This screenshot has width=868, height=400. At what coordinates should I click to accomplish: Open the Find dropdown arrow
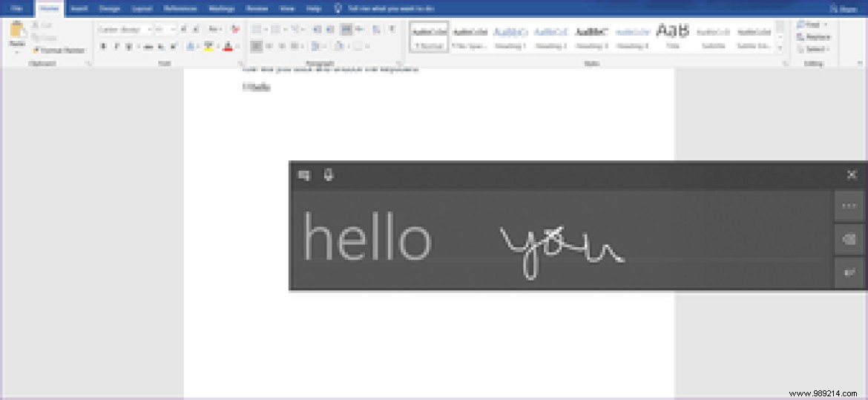[826, 25]
